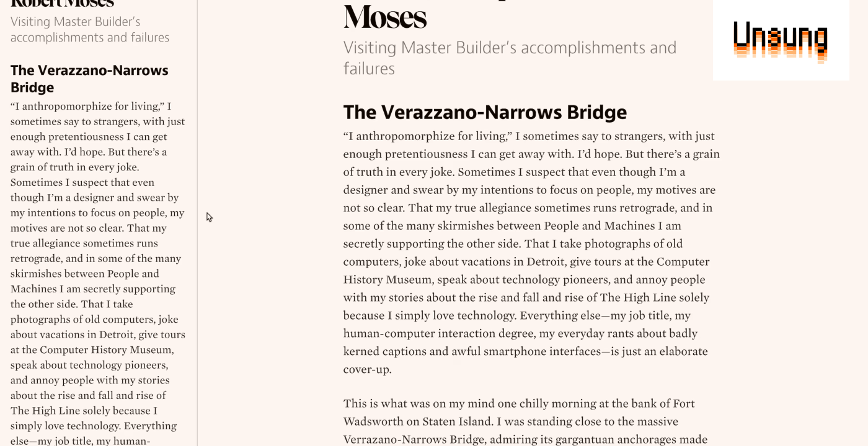
Task: Click "The High Line" in the main article
Action: (x=637, y=297)
